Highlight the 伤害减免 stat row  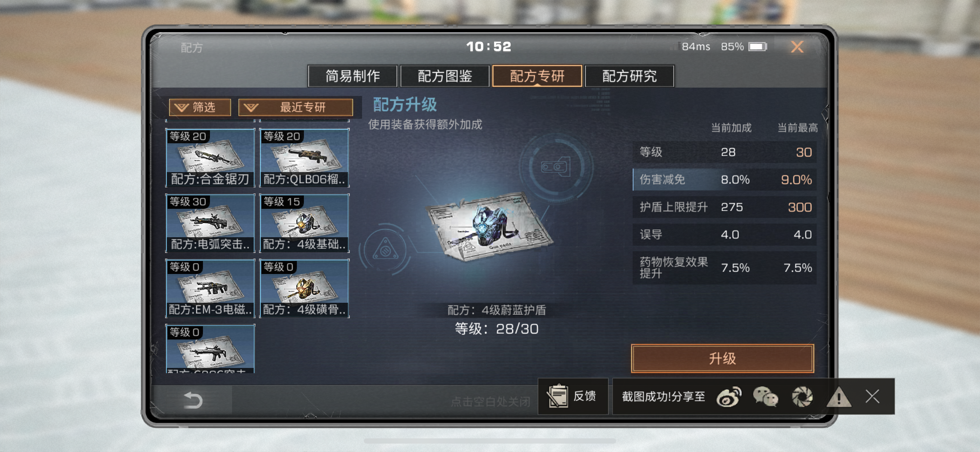point(724,180)
